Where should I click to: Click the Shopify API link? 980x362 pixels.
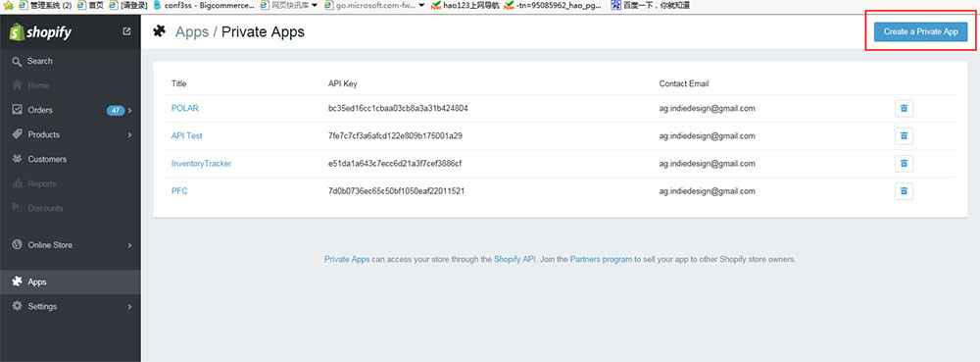(515, 259)
